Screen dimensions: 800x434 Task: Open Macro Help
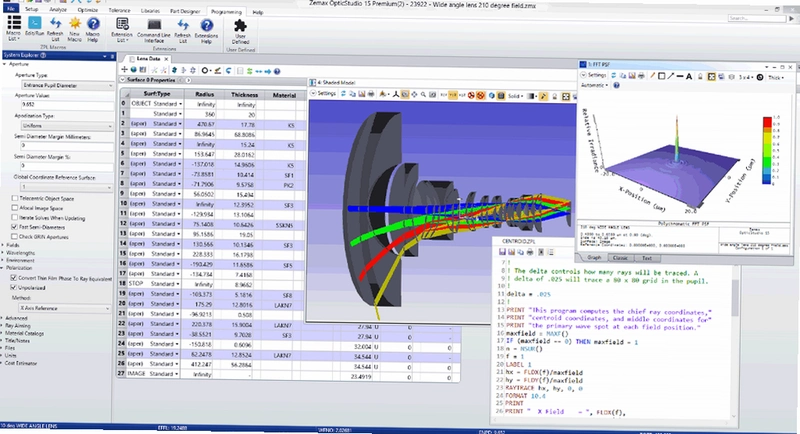[93, 29]
